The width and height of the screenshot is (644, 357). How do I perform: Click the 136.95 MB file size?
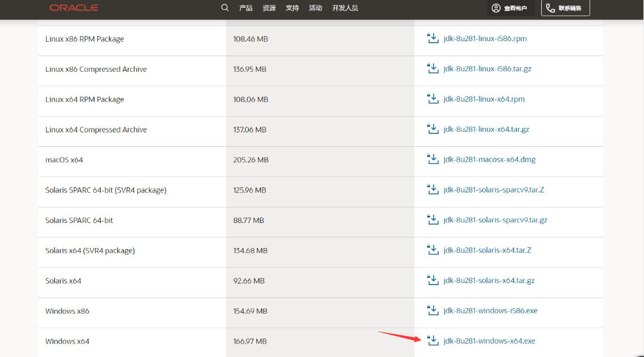[x=249, y=69]
